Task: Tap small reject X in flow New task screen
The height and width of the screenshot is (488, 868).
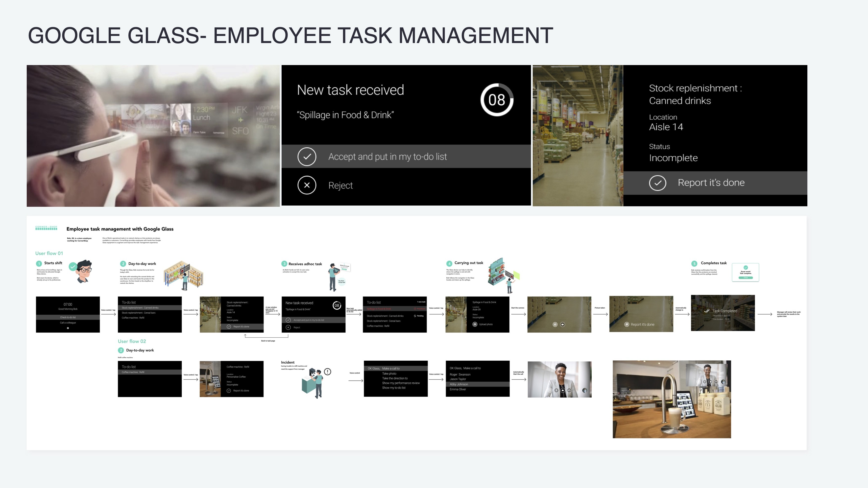Action: [288, 327]
